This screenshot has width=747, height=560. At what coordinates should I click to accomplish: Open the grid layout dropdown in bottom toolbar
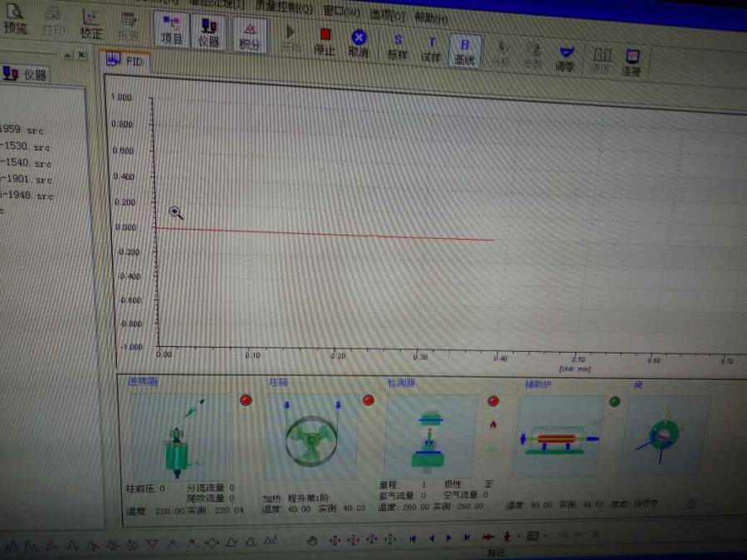544,536
